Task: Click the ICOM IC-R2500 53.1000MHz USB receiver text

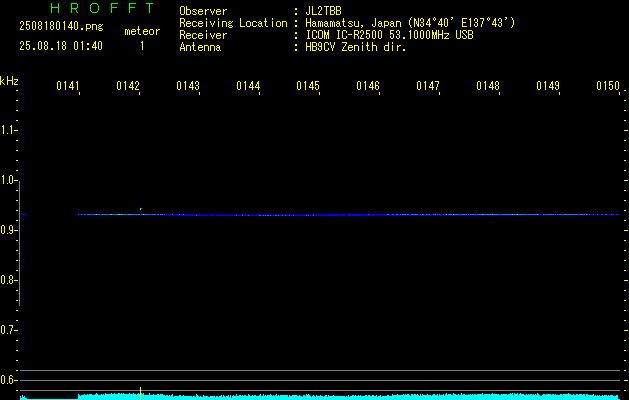Action: pyautogui.click(x=389, y=35)
